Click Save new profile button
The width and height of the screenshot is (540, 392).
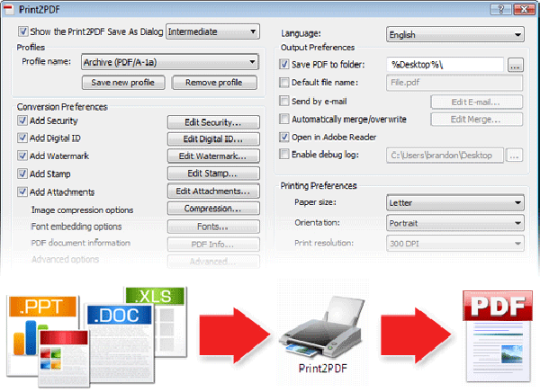[x=123, y=83]
